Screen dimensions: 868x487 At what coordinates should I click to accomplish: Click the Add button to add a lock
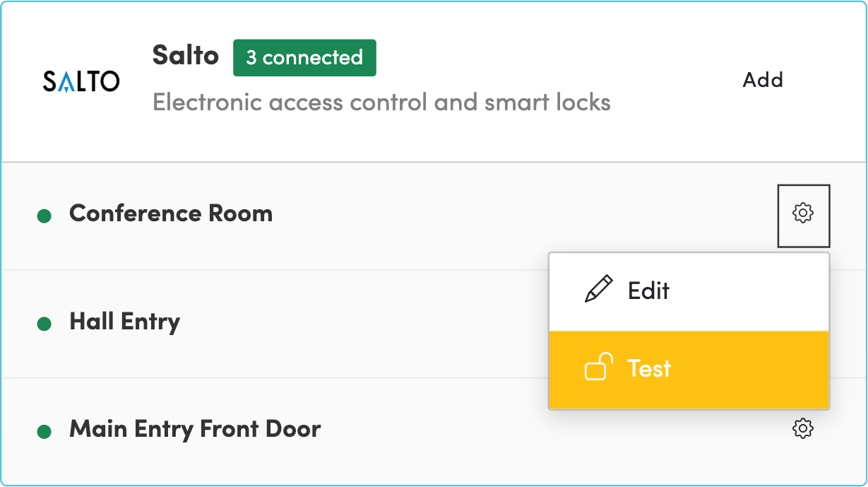point(762,80)
